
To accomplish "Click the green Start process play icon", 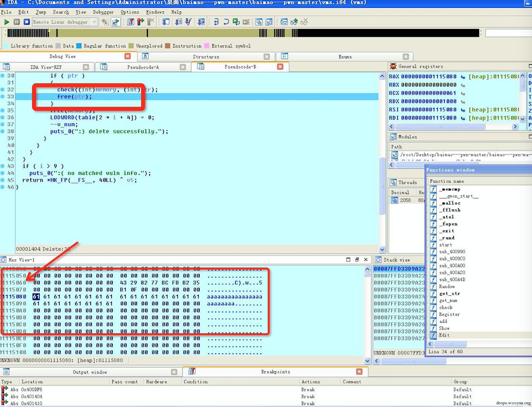I will (x=7, y=22).
